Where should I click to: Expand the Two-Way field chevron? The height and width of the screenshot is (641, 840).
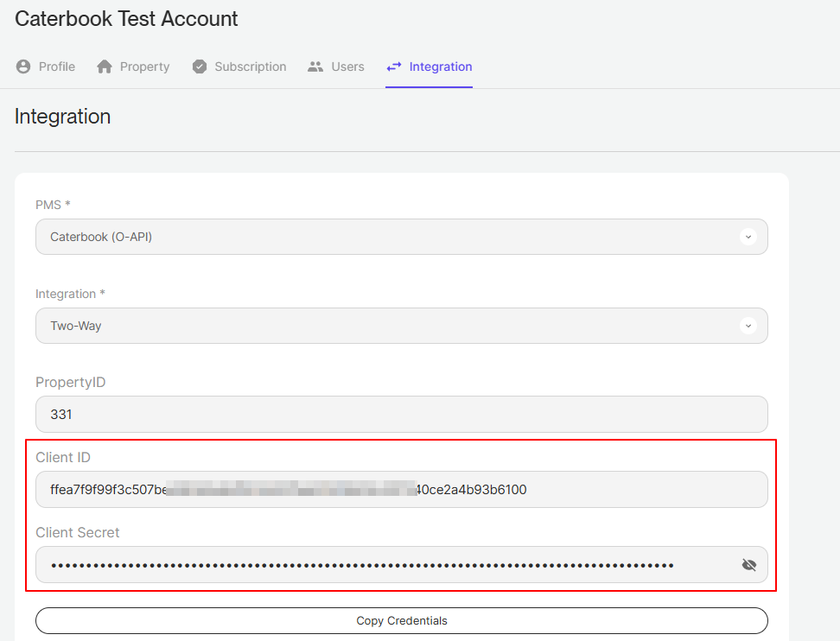748,326
